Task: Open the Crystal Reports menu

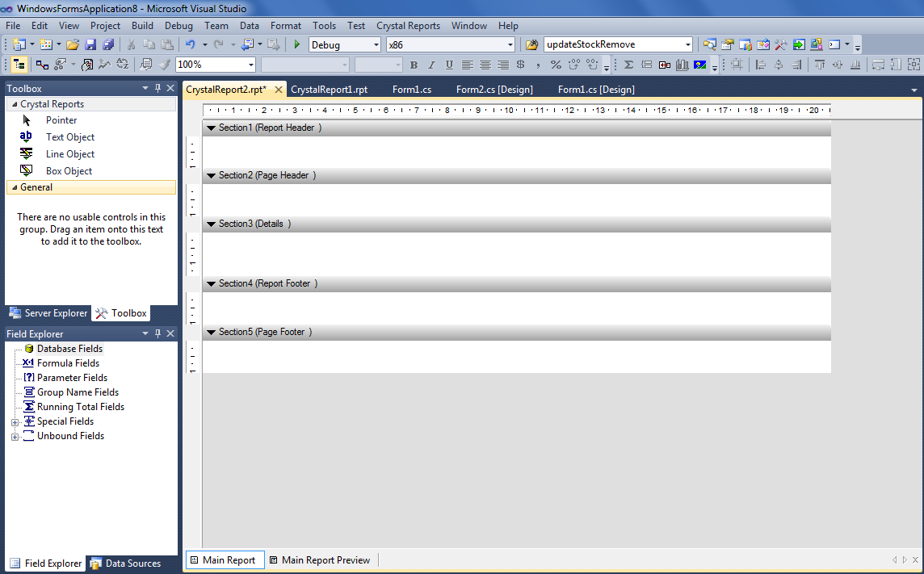Action: coord(408,25)
